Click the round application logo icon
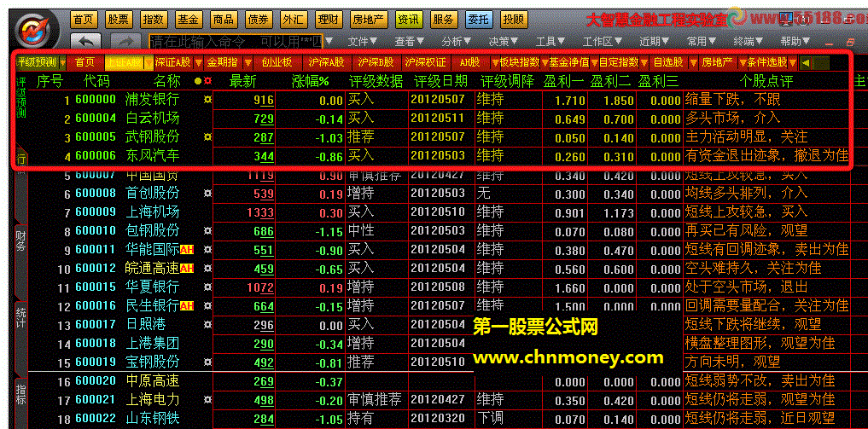 [33, 31]
